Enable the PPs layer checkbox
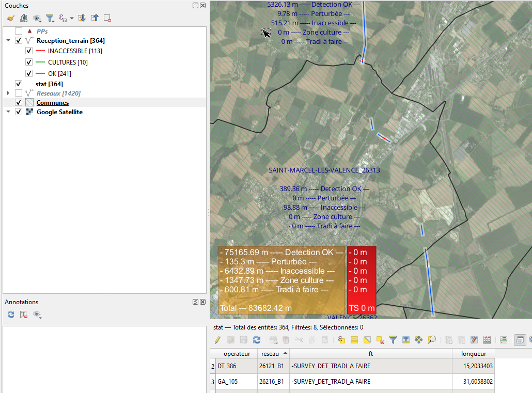Viewport: 532px width, 393px height. point(19,31)
